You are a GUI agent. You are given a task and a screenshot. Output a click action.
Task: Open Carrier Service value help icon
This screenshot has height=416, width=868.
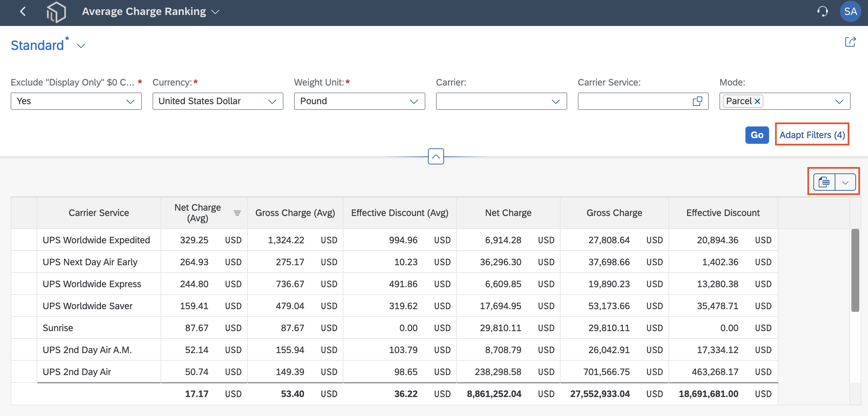pos(697,101)
